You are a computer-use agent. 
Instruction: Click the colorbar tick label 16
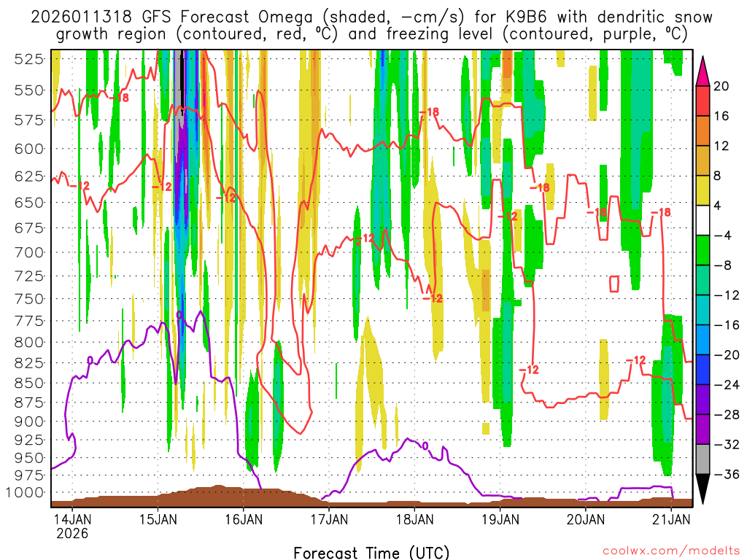(x=721, y=116)
